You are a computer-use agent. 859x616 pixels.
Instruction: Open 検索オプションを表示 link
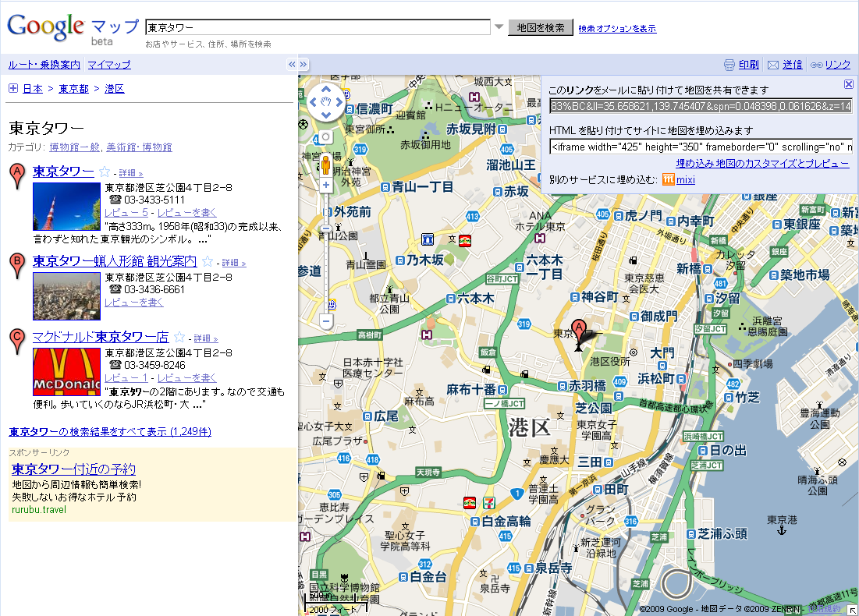[x=617, y=29]
